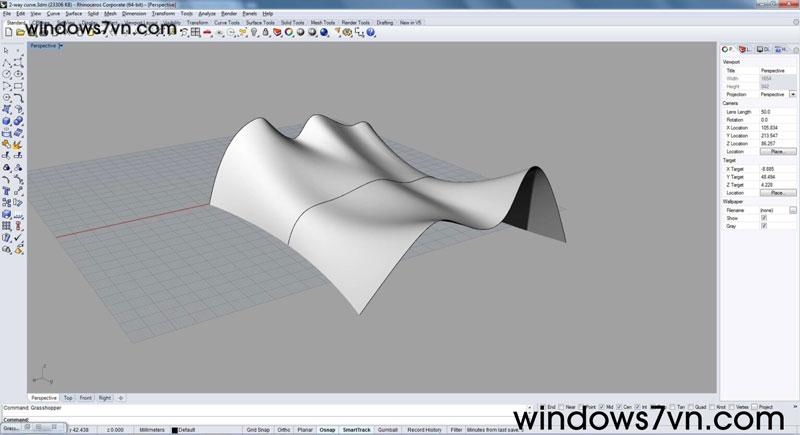This screenshot has width=800, height=435.
Task: Click the car icon in the toolbar
Action: [205, 33]
